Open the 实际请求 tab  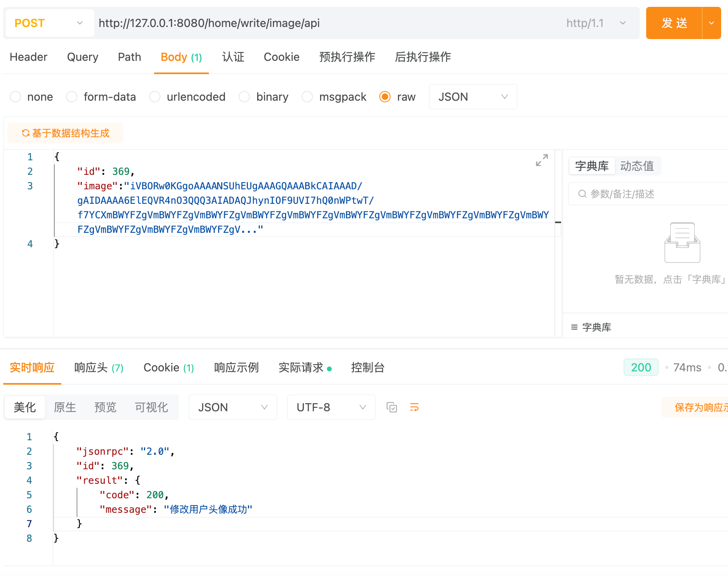[305, 368]
